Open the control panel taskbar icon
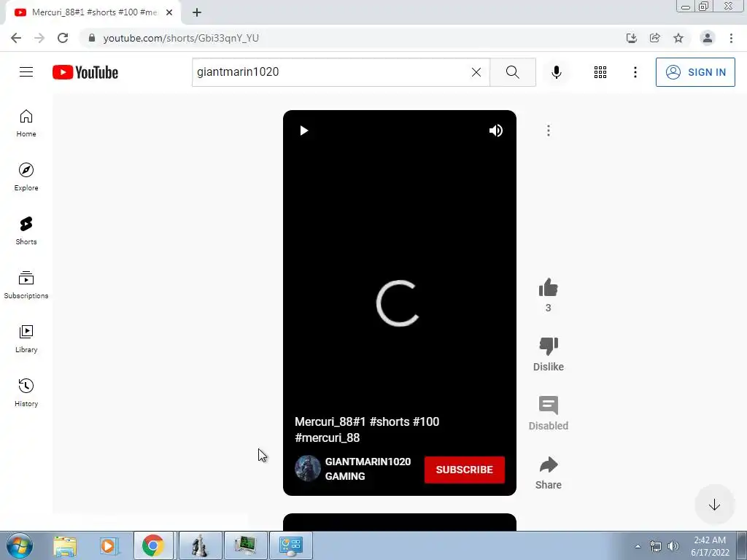 (291, 545)
